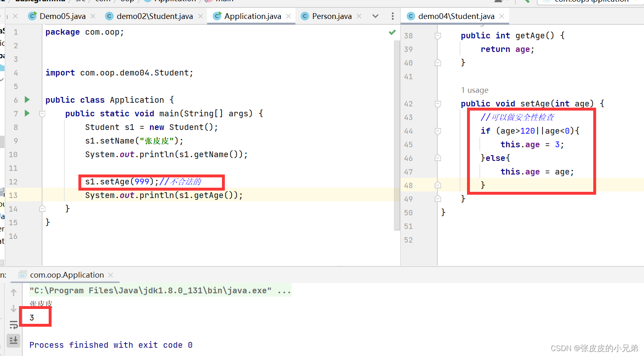Run the main method from the line 7 gutter

(27, 113)
